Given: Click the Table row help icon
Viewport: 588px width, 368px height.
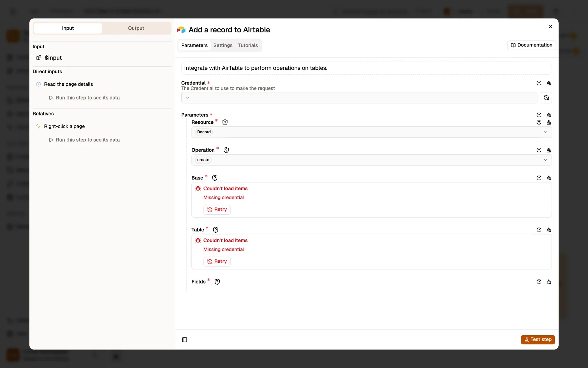Looking at the screenshot, I should tap(539, 230).
